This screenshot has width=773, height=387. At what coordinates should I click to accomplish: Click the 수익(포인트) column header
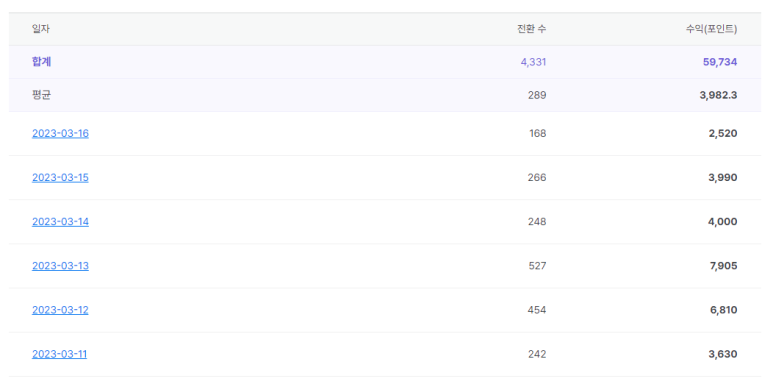[711, 29]
